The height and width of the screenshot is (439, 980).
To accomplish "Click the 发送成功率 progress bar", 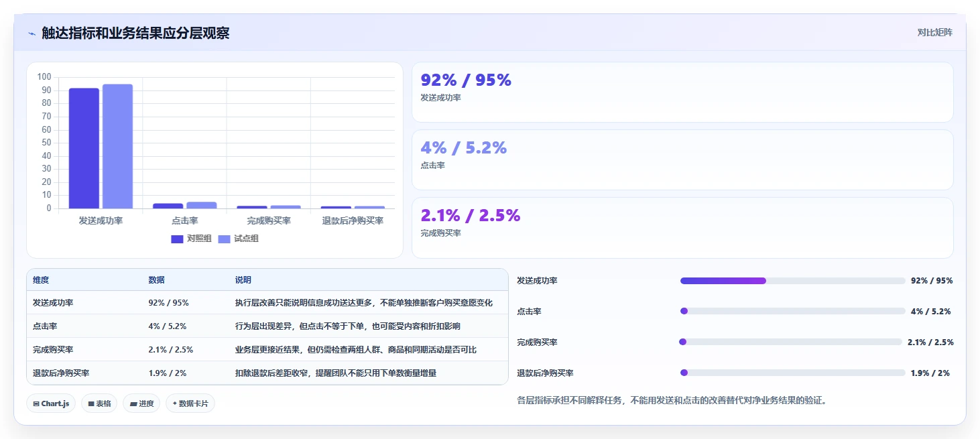I will (792, 281).
